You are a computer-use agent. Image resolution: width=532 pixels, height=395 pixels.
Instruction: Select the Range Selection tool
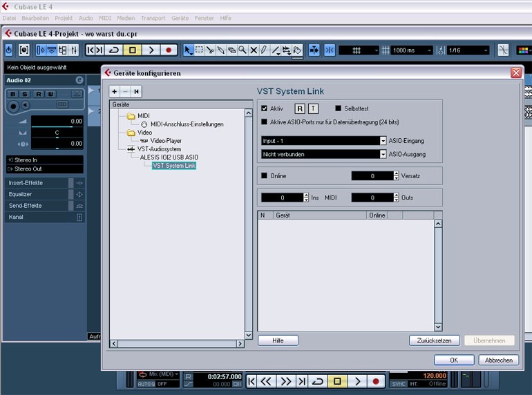pos(199,50)
